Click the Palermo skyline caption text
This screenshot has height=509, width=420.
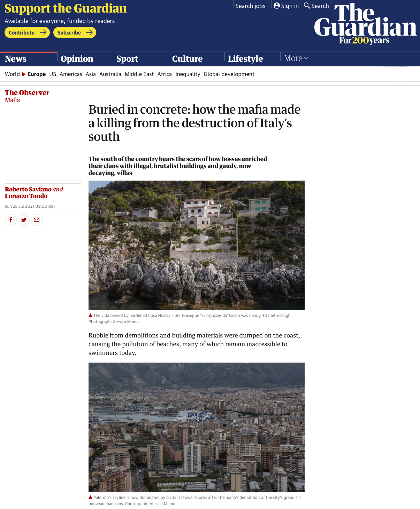[194, 501]
